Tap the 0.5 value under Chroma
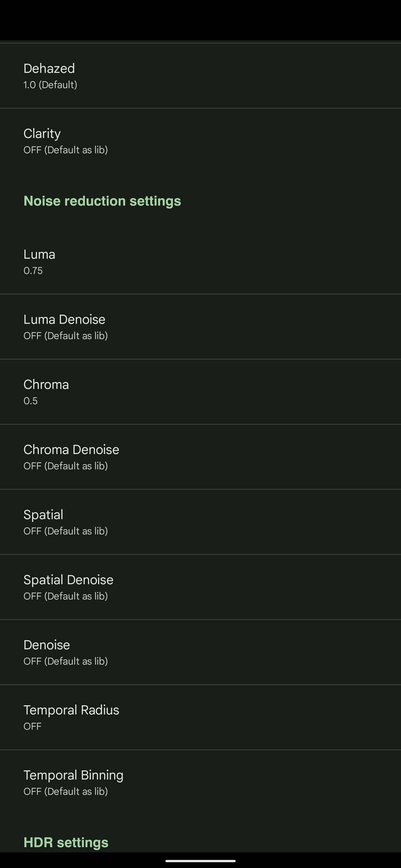This screenshot has width=401, height=868. (x=30, y=401)
